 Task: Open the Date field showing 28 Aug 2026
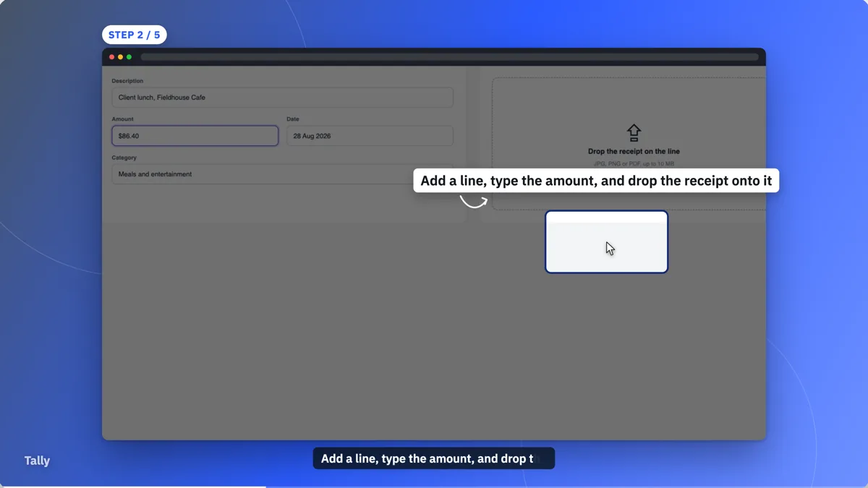[x=370, y=136]
